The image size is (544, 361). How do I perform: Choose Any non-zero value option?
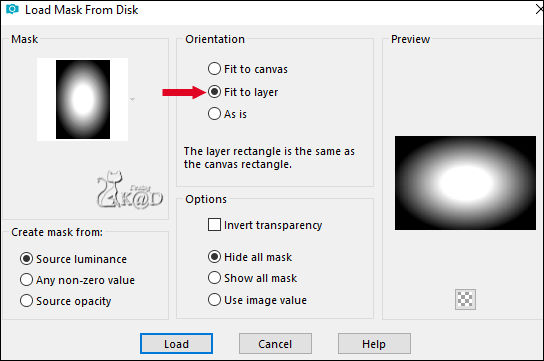(x=77, y=280)
